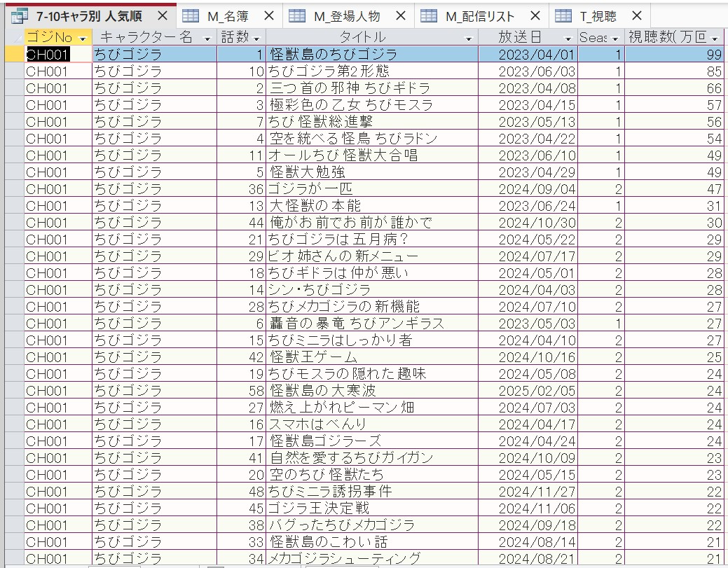Click the title cell ちび怪獣総進撃

(x=372, y=122)
